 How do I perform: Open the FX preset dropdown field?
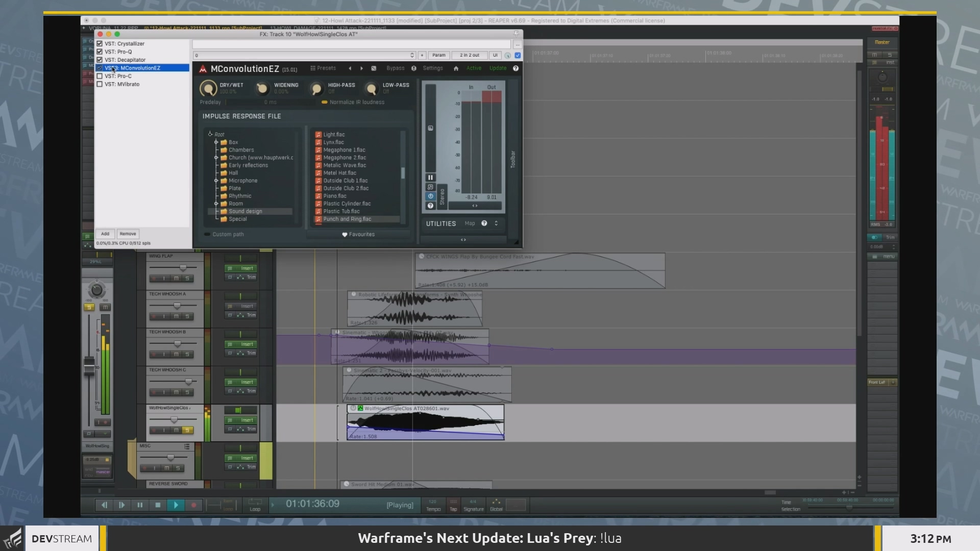[304, 55]
